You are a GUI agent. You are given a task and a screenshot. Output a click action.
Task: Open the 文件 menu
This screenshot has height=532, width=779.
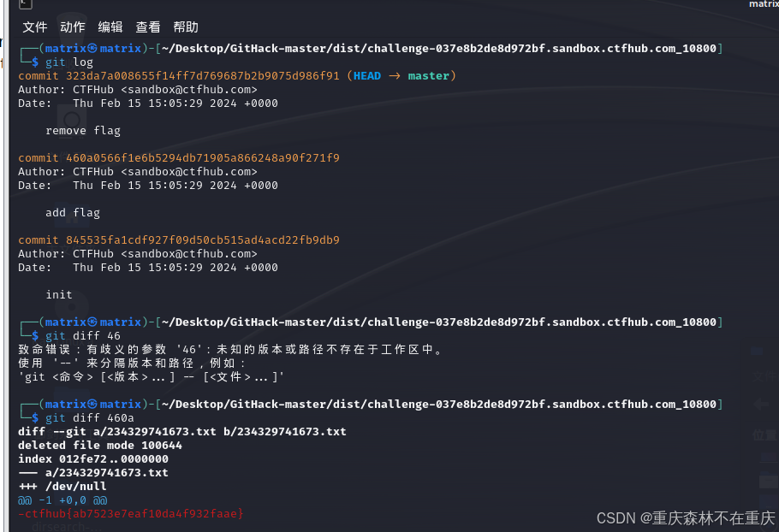coord(35,27)
